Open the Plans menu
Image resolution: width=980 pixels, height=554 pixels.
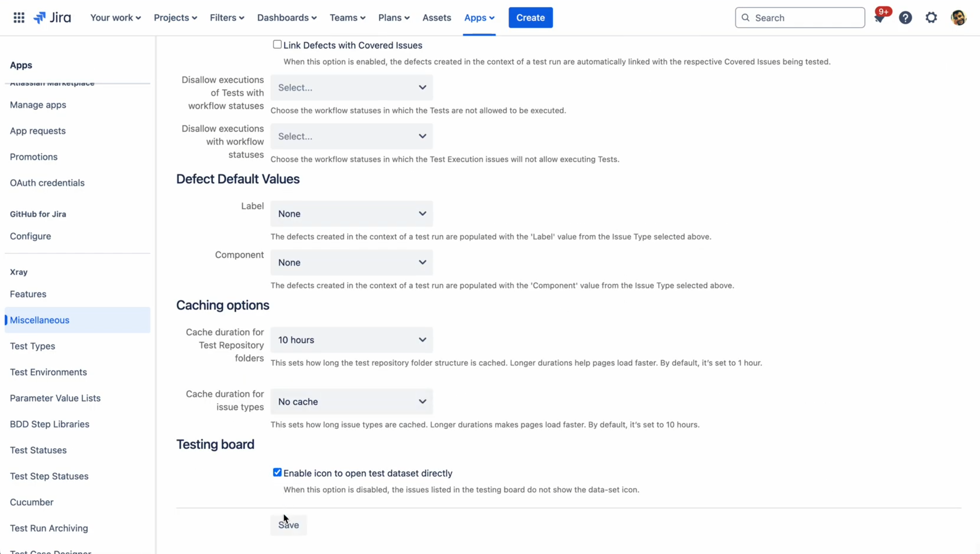click(x=394, y=18)
